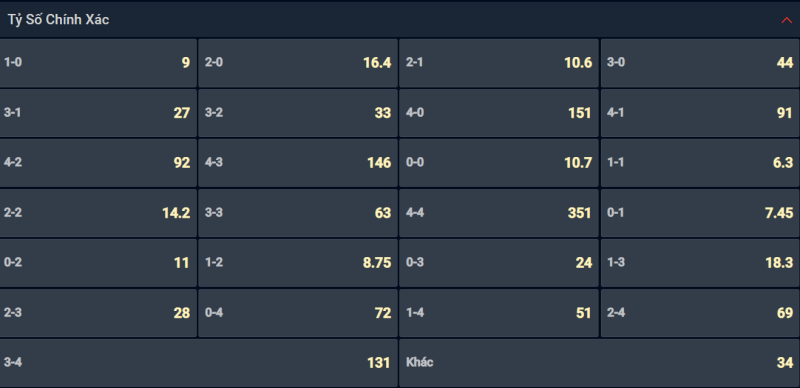The width and height of the screenshot is (800, 388).
Task: Choose the 2-2 draw at 14.2
Action: [98, 213]
